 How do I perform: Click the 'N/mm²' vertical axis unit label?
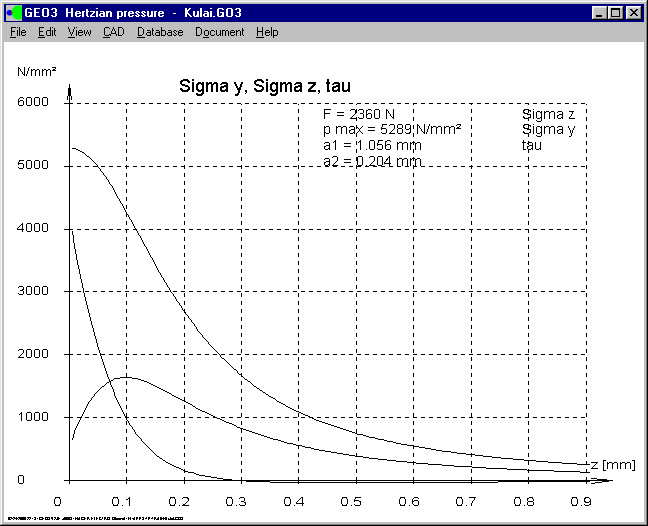tap(37, 72)
